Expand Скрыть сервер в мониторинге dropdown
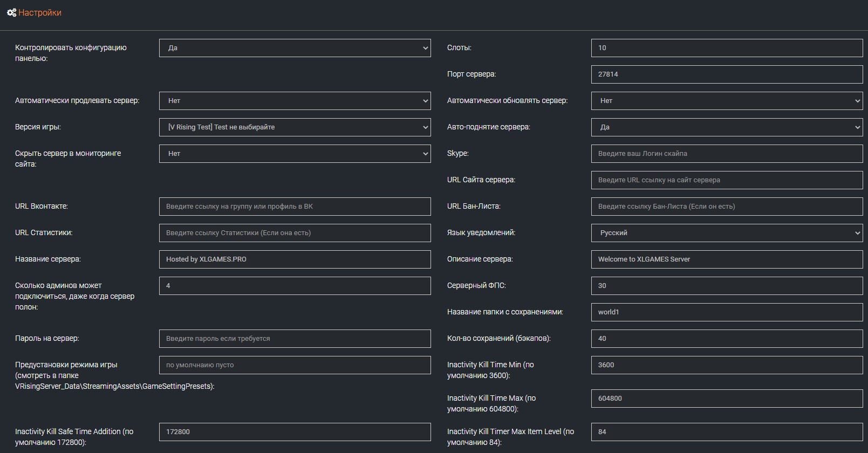Screen dimensions: 868x453 coord(295,154)
